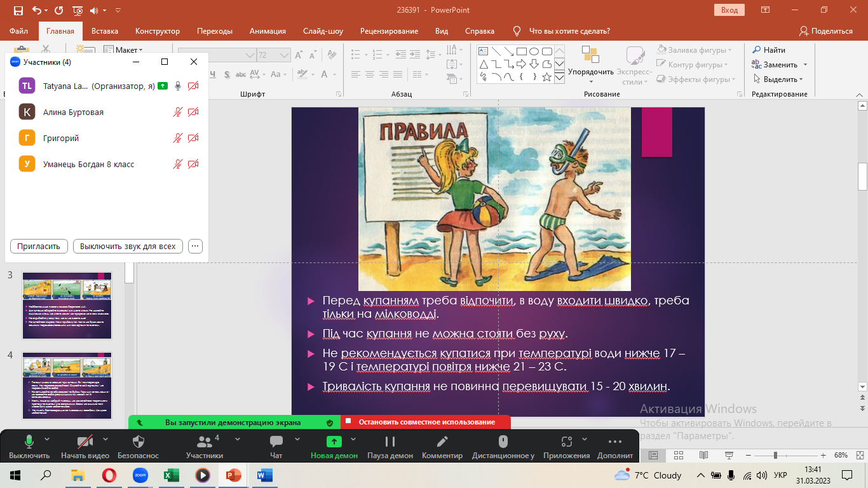Open Дополнит more options in Zoom bar
The width and height of the screenshot is (868, 488).
[x=614, y=442]
